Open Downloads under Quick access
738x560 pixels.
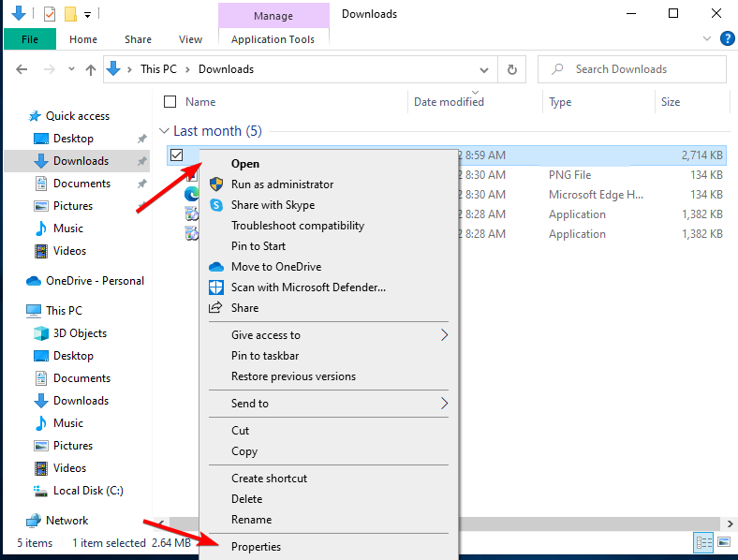tap(81, 161)
